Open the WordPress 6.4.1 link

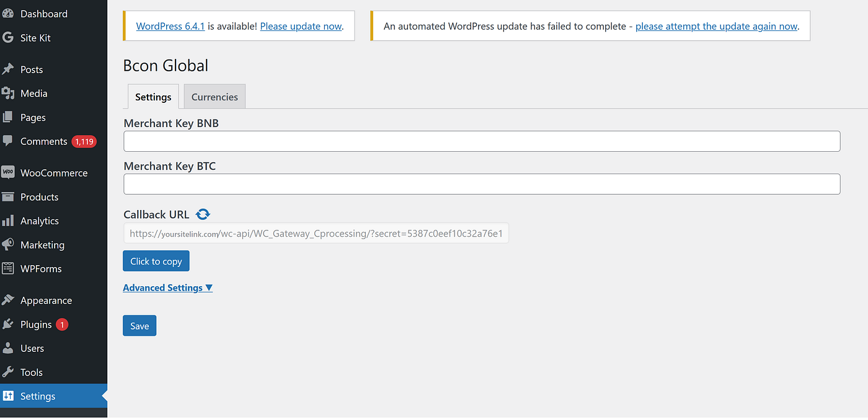coord(170,26)
